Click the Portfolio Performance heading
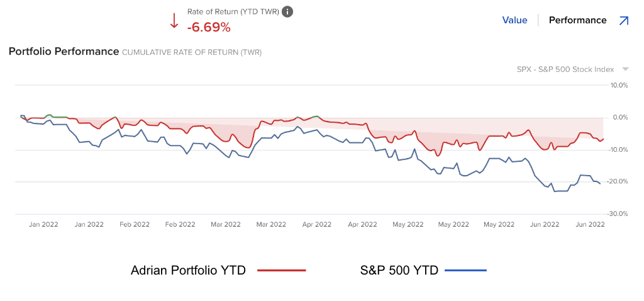The image size is (644, 301). pyautogui.click(x=64, y=51)
